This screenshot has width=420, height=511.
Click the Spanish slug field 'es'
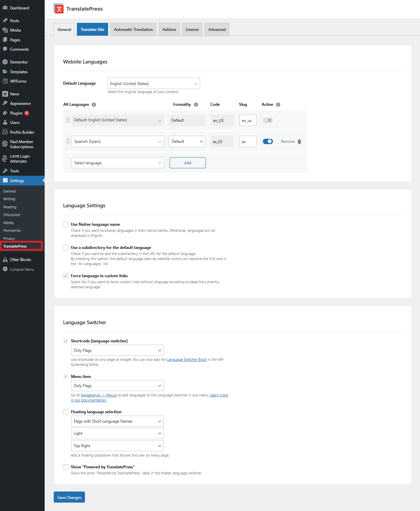pos(248,141)
